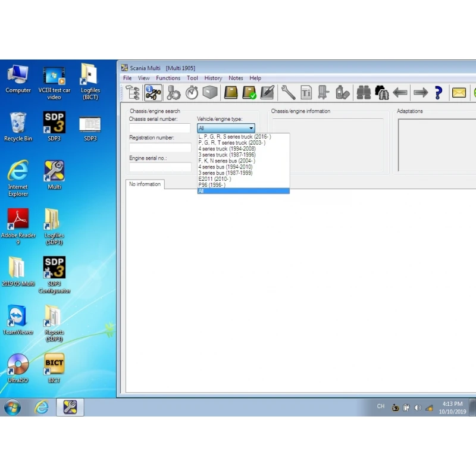Open the History menu
This screenshot has height=476, width=476.
click(213, 78)
